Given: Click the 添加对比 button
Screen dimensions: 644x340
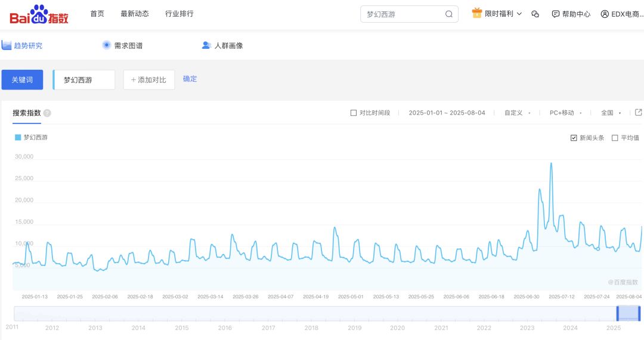Looking at the screenshot, I should pyautogui.click(x=149, y=80).
